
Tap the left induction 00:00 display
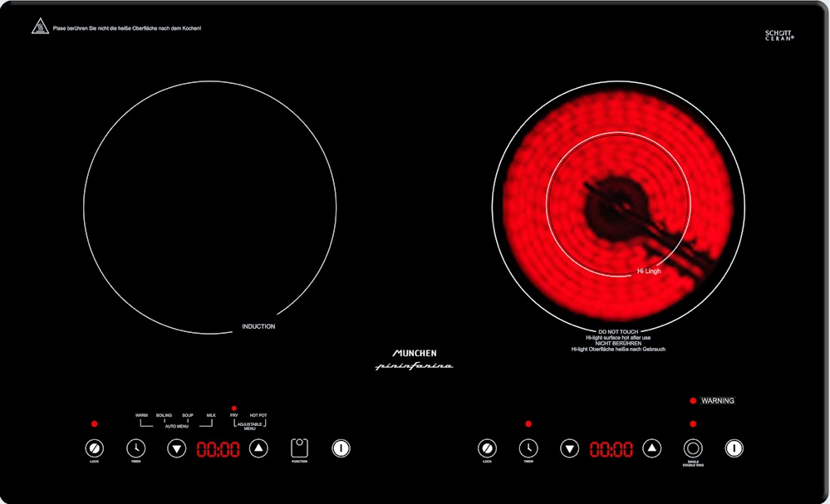click(x=218, y=449)
